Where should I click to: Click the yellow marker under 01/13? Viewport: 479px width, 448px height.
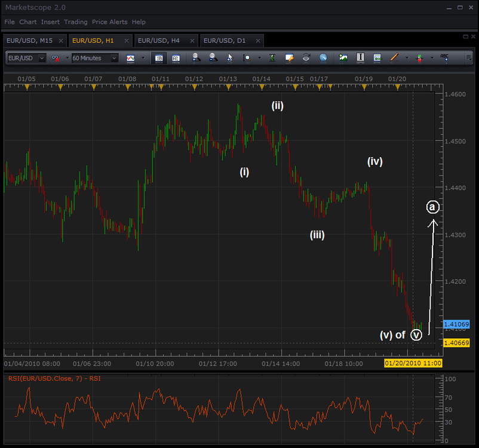click(229, 88)
